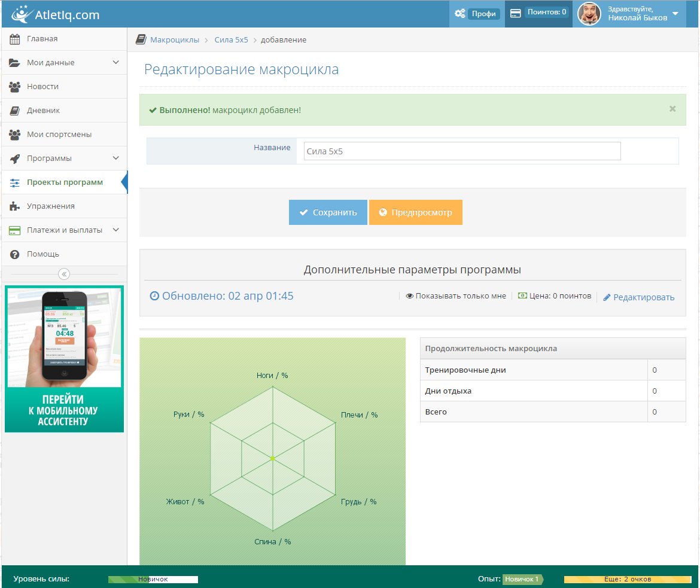Click the user avatar photo
700x588 pixels.
[x=589, y=14]
